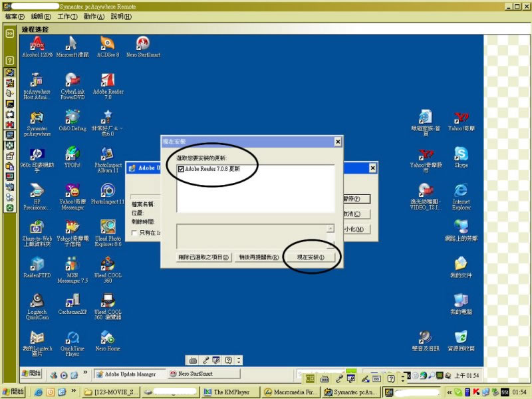Switch to Macromedia Fireworks taskbar item
The width and height of the screenshot is (532, 399).
point(291,392)
